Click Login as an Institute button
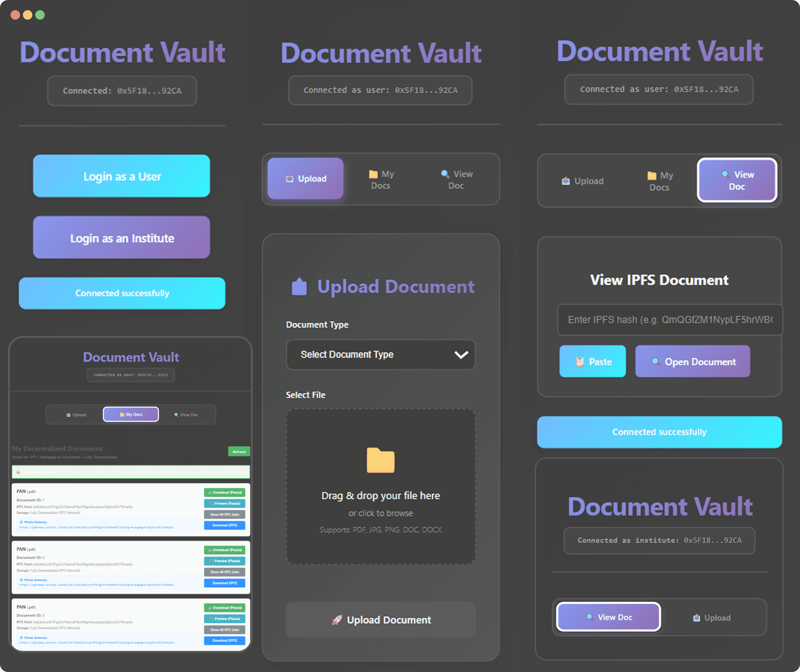This screenshot has height=672, width=800. [121, 238]
